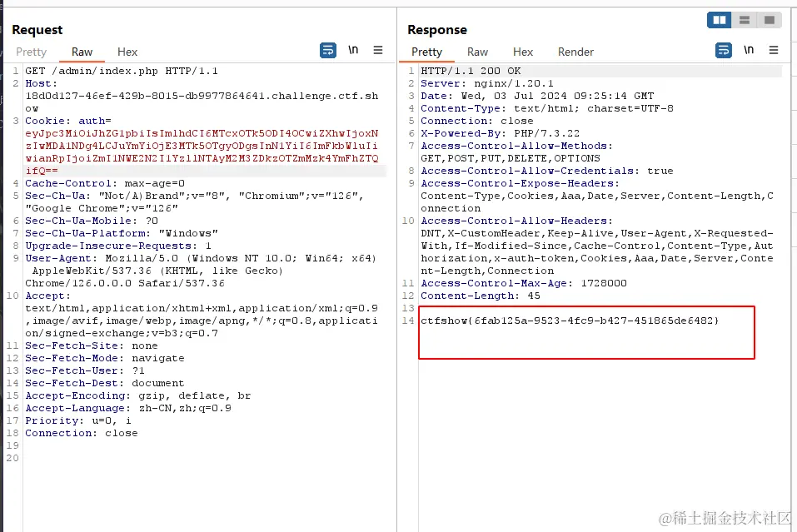This screenshot has height=532, width=797.
Task: Click Accept-Encoding: gzip, deflate, br header
Action: click(x=137, y=395)
